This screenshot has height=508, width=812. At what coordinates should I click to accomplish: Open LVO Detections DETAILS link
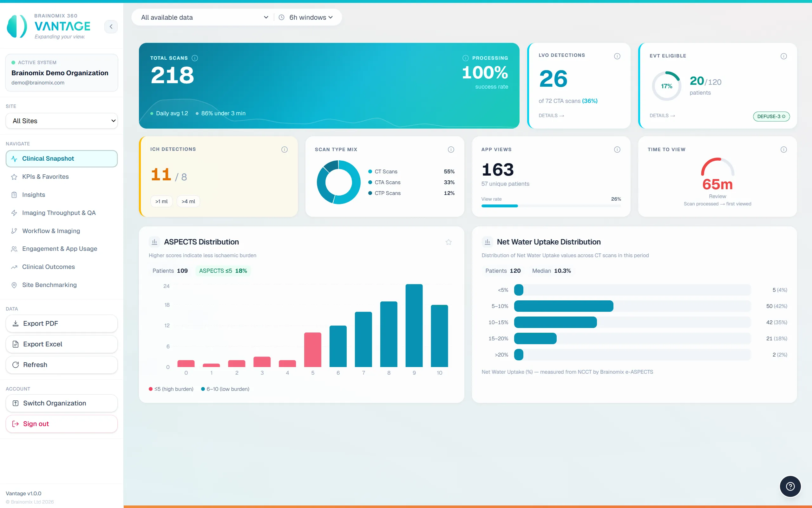(x=551, y=116)
